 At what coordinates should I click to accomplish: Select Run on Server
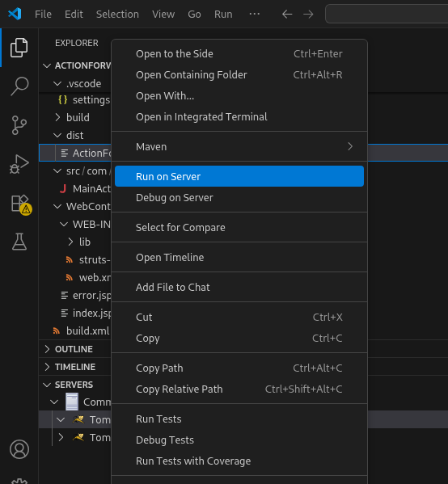tap(239, 176)
